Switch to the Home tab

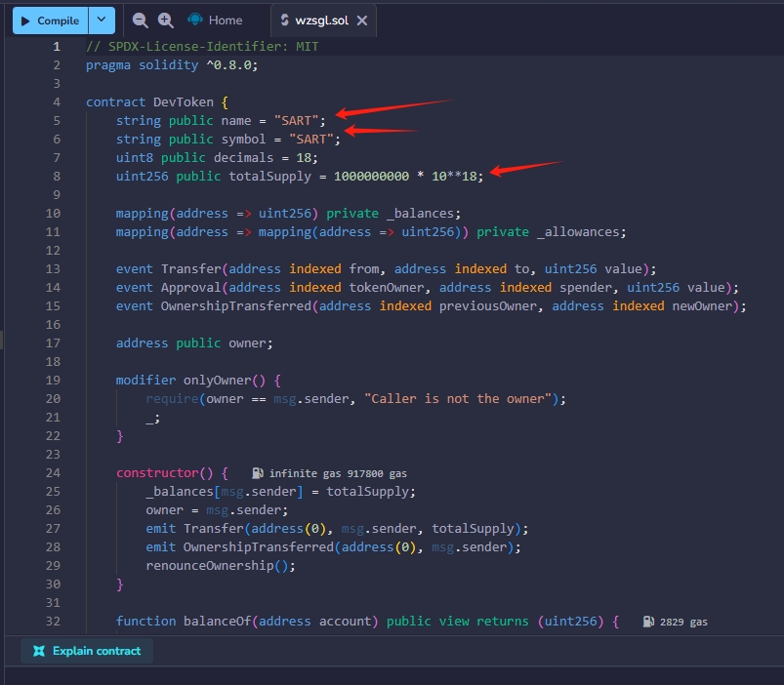point(225,20)
